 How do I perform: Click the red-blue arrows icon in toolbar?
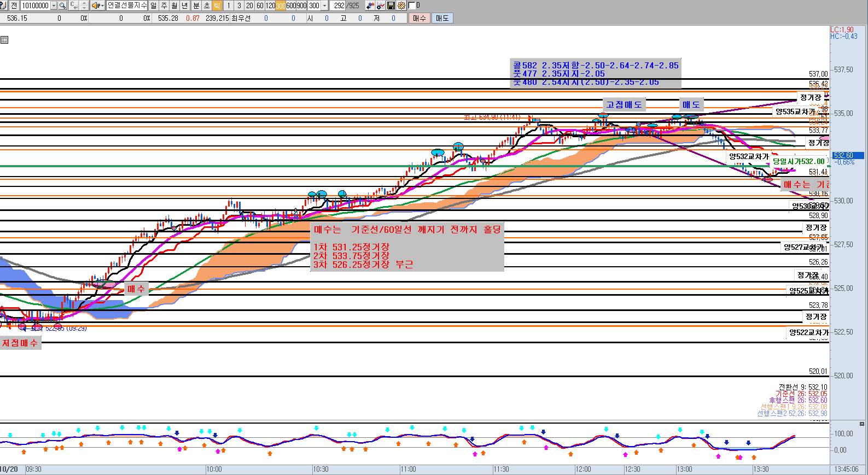click(370, 5)
